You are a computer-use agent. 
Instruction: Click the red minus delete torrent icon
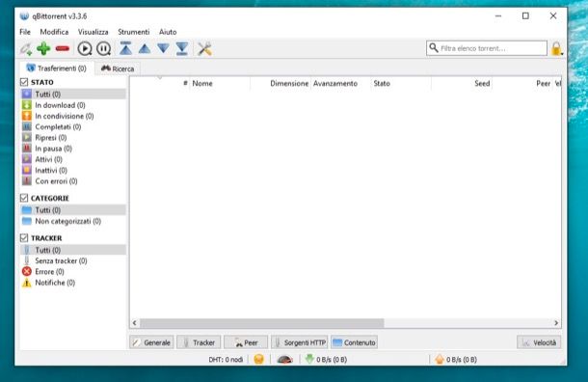coord(63,49)
